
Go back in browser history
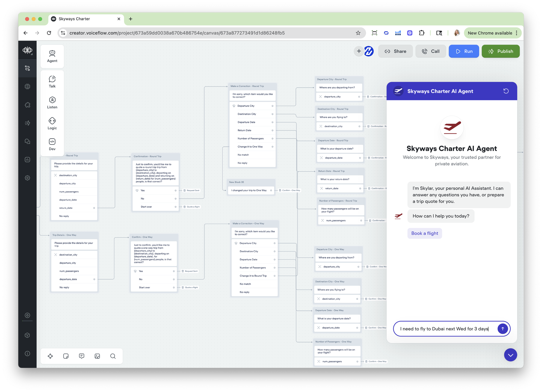point(26,33)
